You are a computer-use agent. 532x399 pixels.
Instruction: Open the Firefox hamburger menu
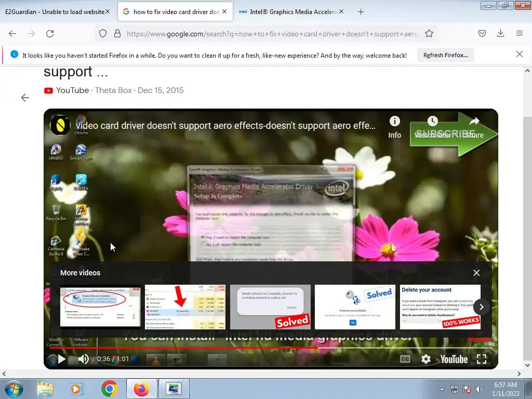pyautogui.click(x=519, y=33)
